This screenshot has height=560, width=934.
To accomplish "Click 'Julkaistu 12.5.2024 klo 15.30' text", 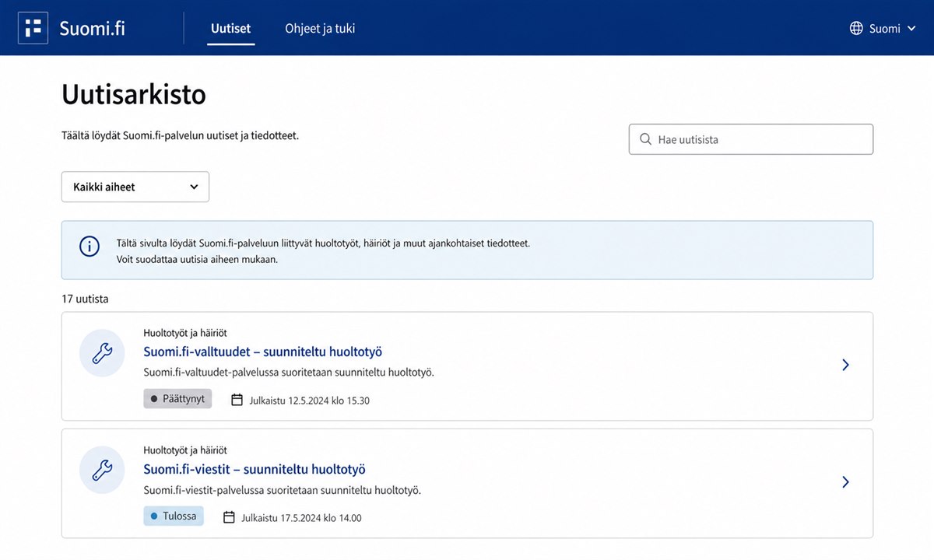I will [309, 401].
